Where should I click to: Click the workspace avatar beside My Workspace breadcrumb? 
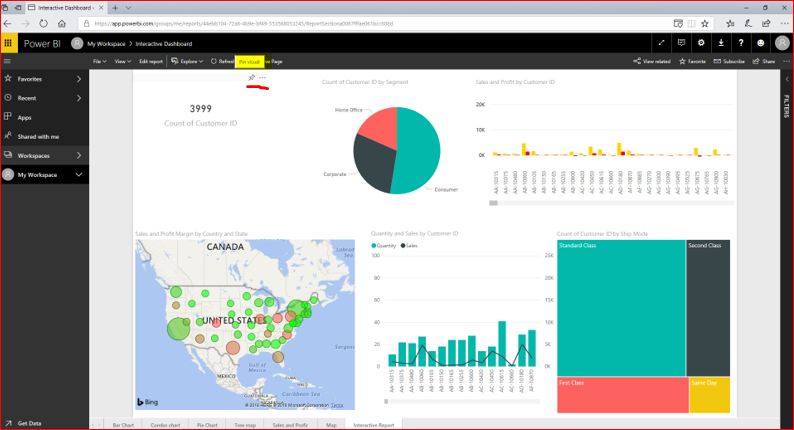[77, 44]
